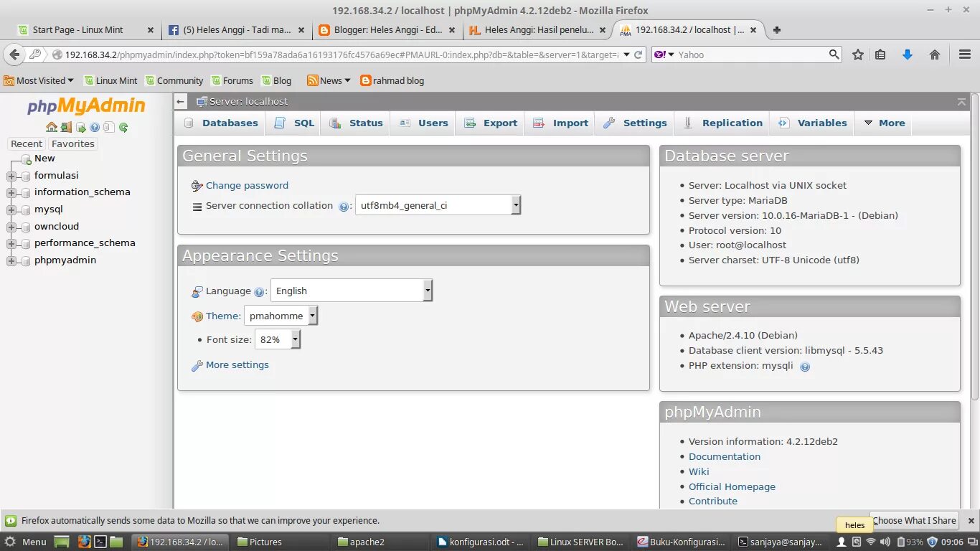Go to the Users tab
The width and height of the screenshot is (980, 551).
coord(423,123)
